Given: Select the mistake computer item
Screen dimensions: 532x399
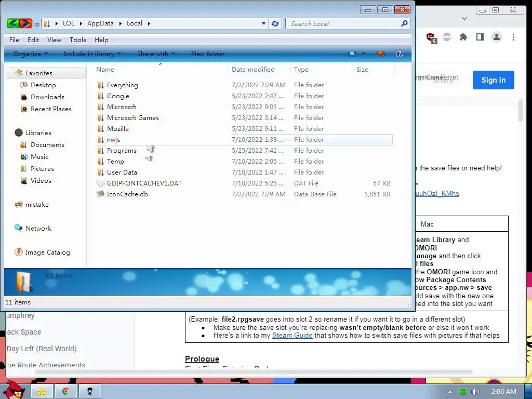Looking at the screenshot, I should [37, 204].
